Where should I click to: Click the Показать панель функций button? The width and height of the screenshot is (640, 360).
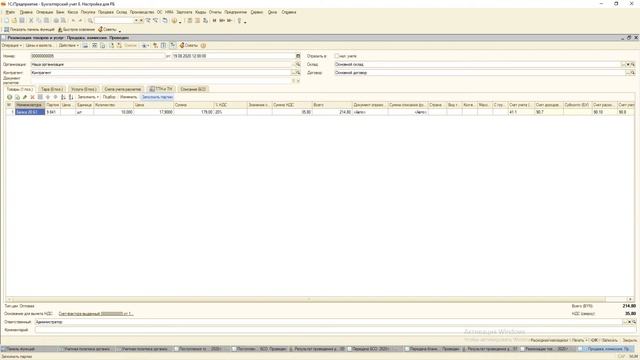(x=29, y=29)
